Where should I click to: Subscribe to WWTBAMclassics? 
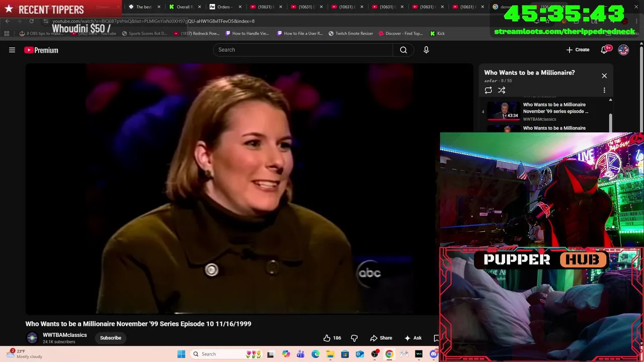(111, 338)
